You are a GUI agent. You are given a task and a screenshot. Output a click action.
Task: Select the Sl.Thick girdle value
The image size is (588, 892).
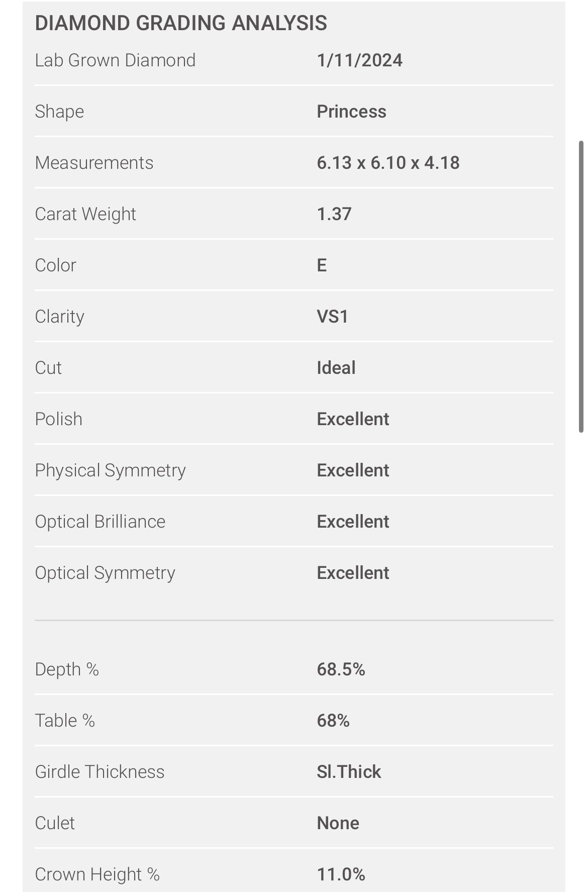click(x=349, y=772)
